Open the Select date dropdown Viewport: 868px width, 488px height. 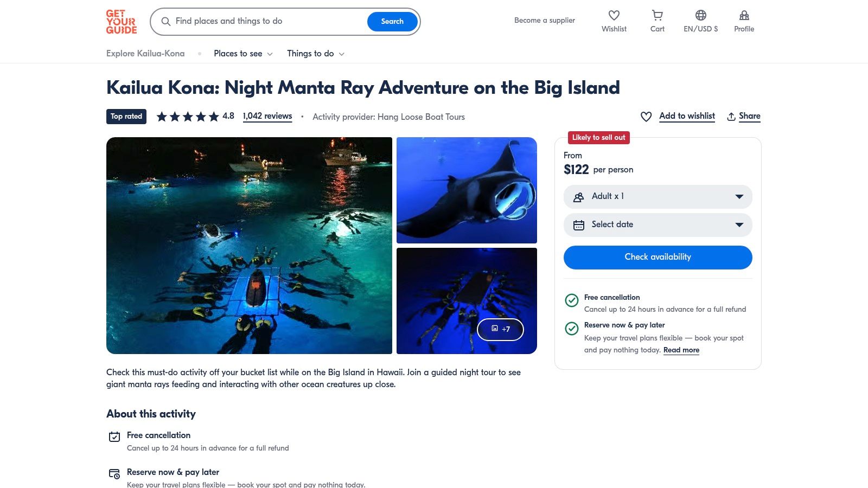(x=658, y=225)
